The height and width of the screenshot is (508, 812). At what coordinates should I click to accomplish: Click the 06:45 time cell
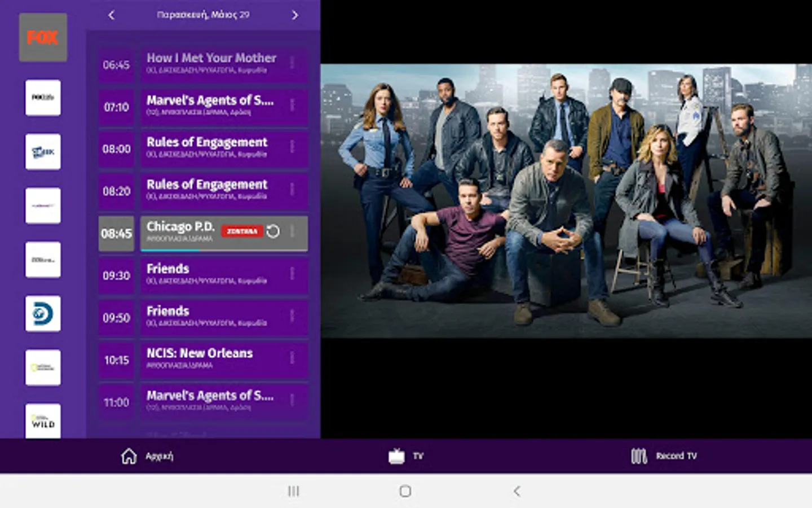(x=116, y=64)
